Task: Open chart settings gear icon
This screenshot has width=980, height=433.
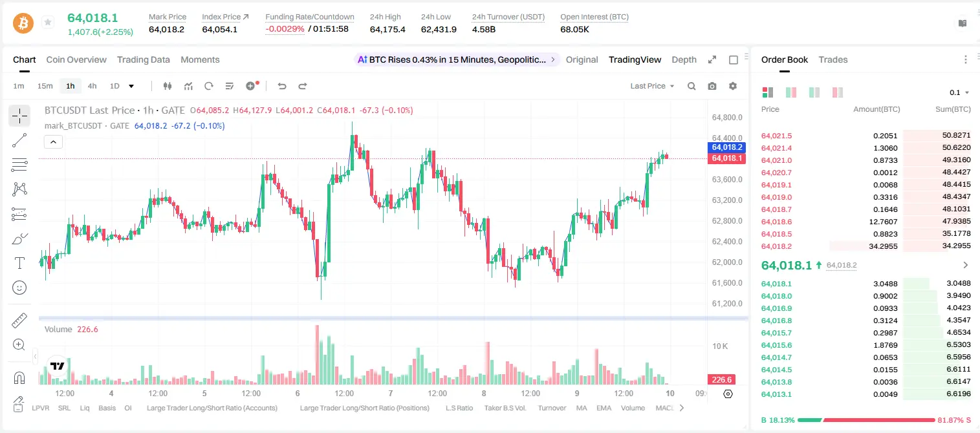Action: tap(733, 86)
